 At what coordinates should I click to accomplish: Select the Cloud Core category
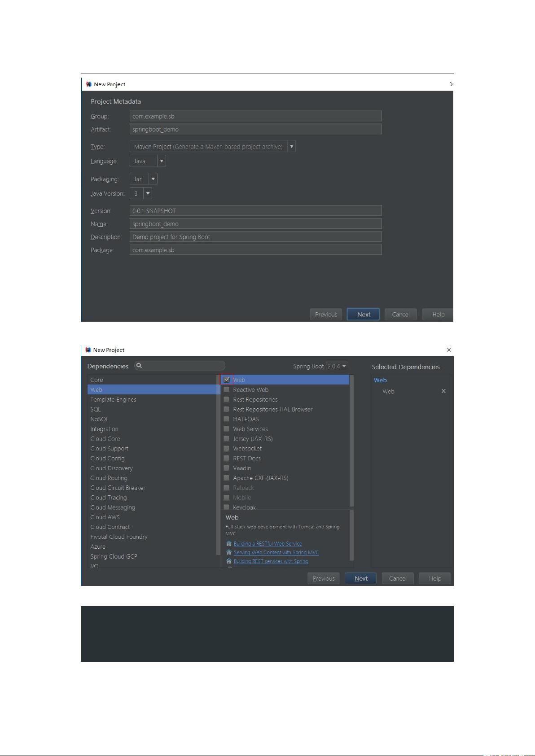[152, 439]
